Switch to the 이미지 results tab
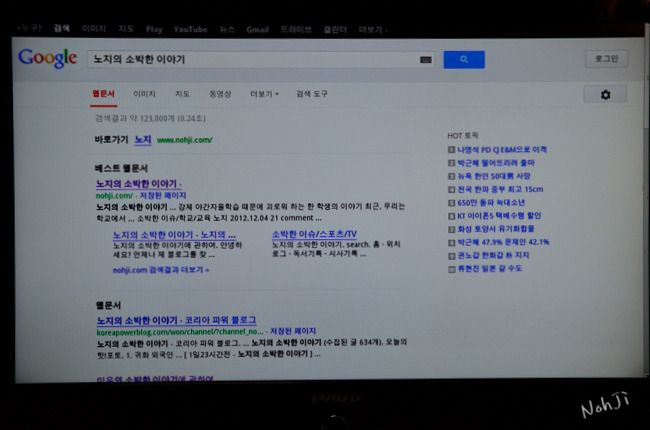 click(144, 94)
